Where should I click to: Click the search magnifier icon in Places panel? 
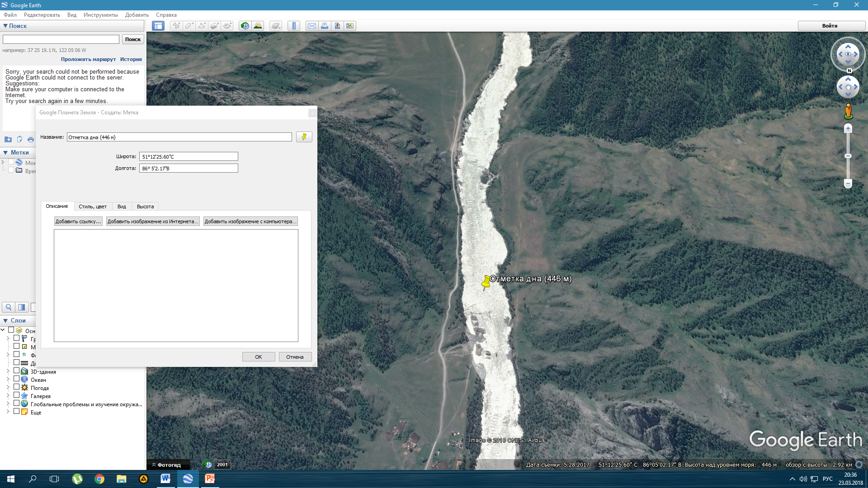tap(9, 307)
